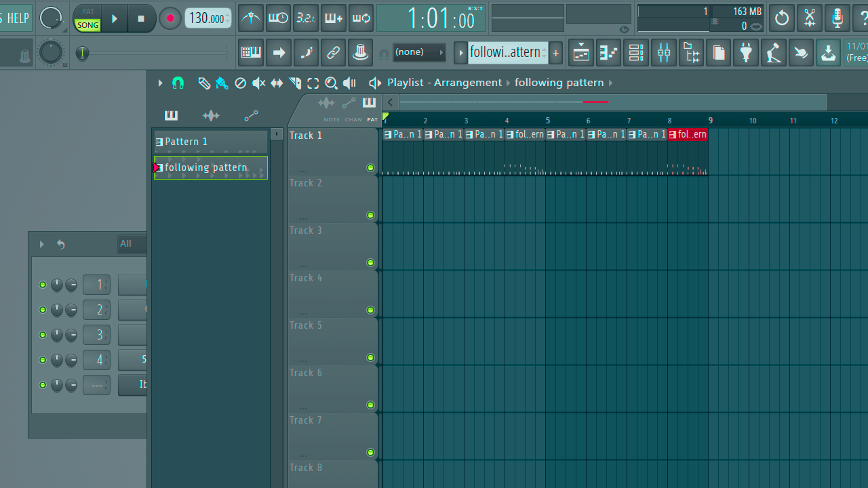Select the Mute tool in the playlist toolbar
Image resolution: width=868 pixels, height=488 pixels.
[258, 83]
